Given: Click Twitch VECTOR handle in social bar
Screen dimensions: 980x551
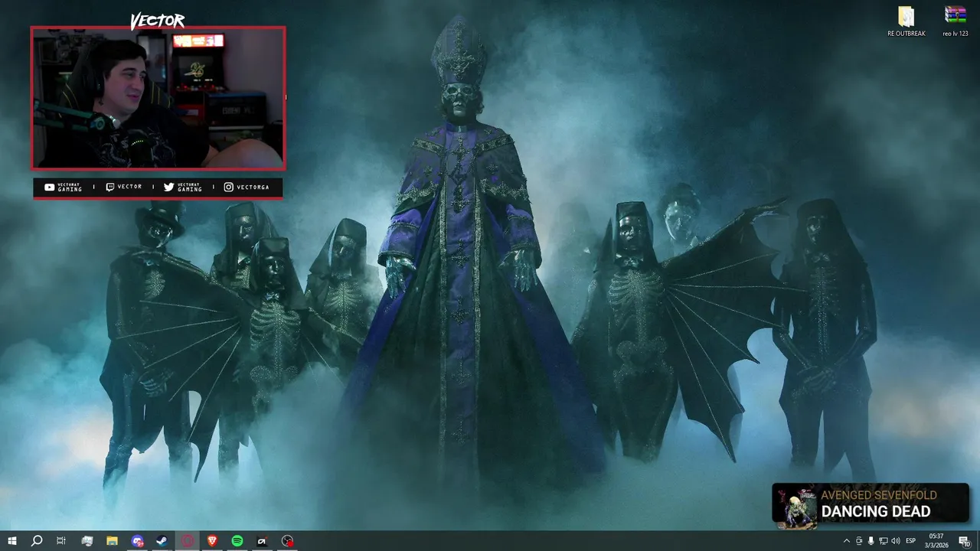Looking at the screenshot, I should 123,187.
